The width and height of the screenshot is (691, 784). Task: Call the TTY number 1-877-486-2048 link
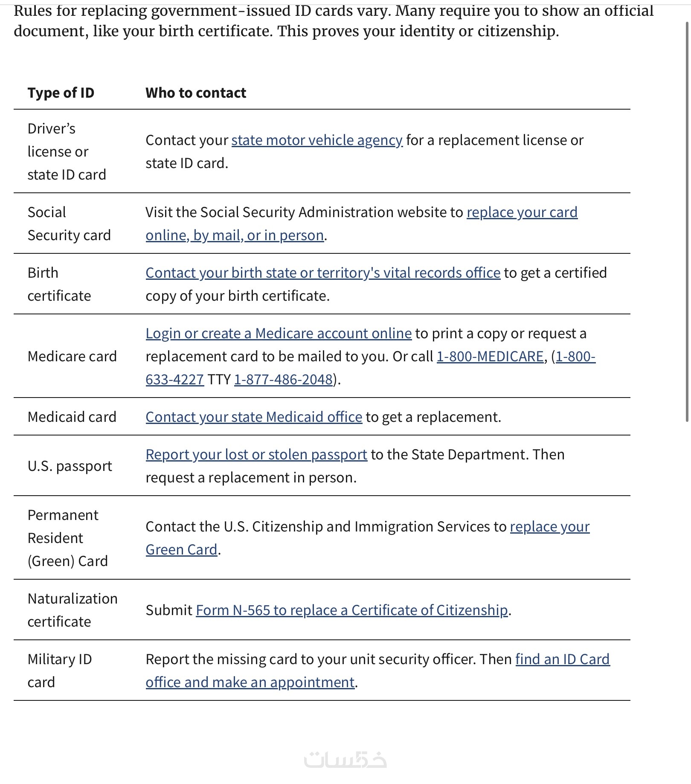click(283, 380)
